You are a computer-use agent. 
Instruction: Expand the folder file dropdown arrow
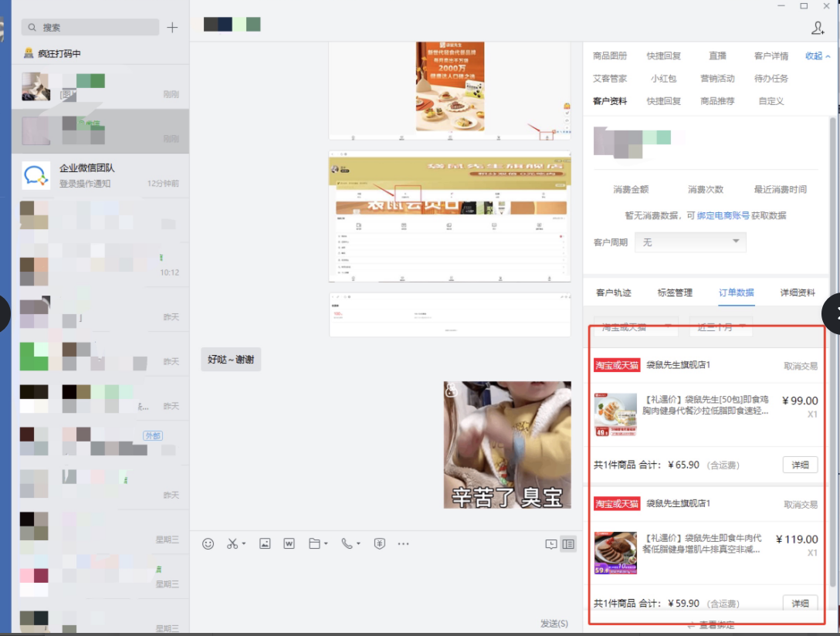click(327, 544)
